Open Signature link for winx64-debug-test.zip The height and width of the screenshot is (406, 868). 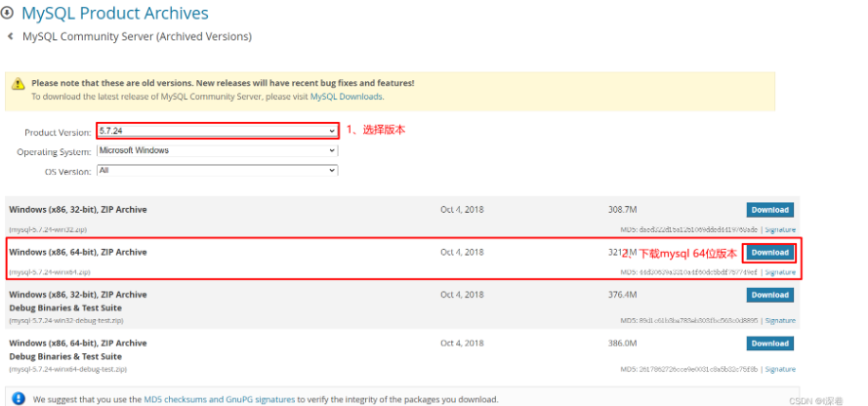pos(780,370)
